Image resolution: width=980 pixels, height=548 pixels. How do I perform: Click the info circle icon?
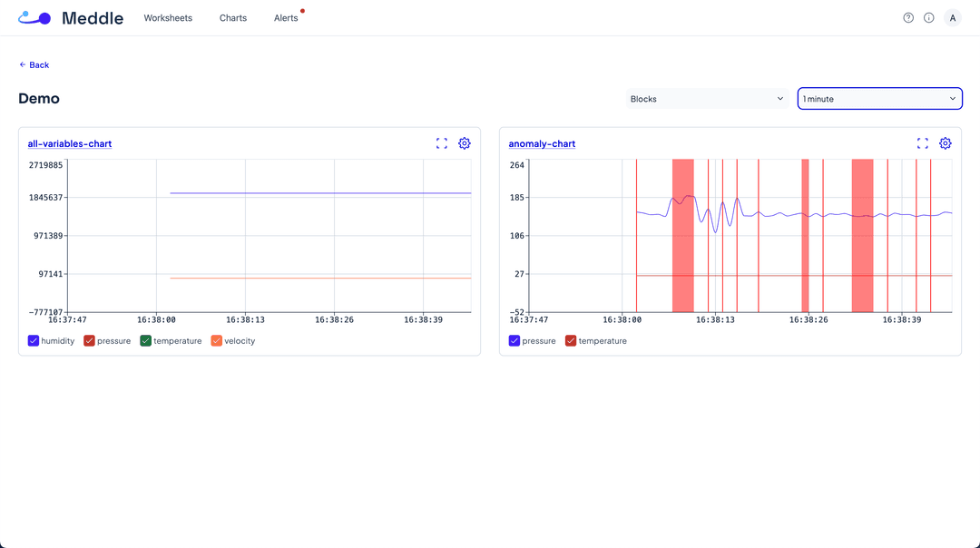click(929, 18)
